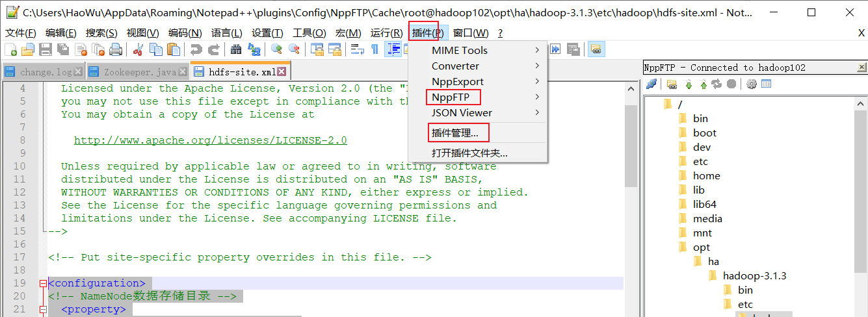
Task: Select hadoop-3.1.3 folder in tree
Action: coord(755,275)
